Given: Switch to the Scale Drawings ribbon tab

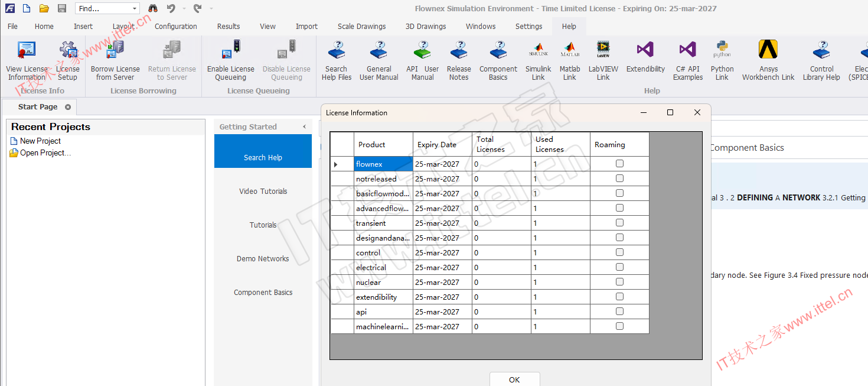Looking at the screenshot, I should (362, 26).
